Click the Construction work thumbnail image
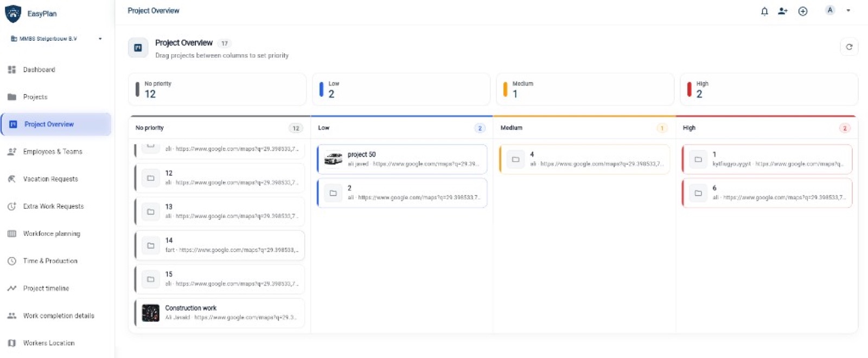Viewport: 868px width, 358px height. click(150, 313)
